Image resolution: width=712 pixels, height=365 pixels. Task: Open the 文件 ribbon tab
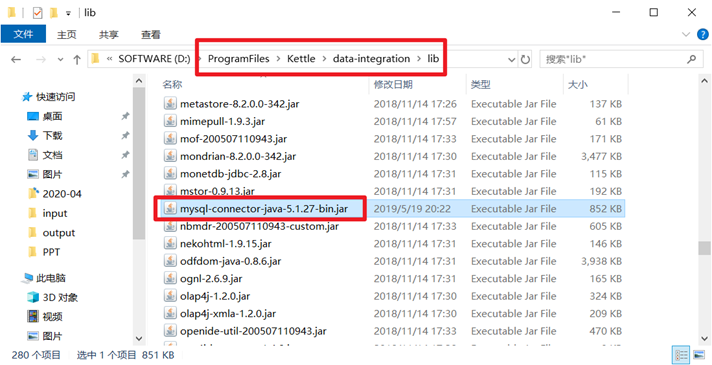click(23, 34)
